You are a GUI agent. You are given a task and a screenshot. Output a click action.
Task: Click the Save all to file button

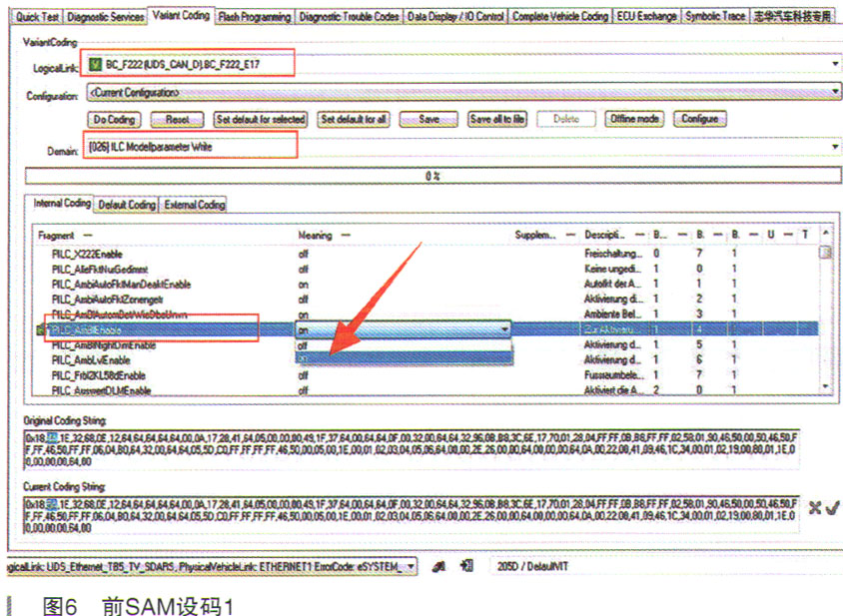pyautogui.click(x=497, y=119)
